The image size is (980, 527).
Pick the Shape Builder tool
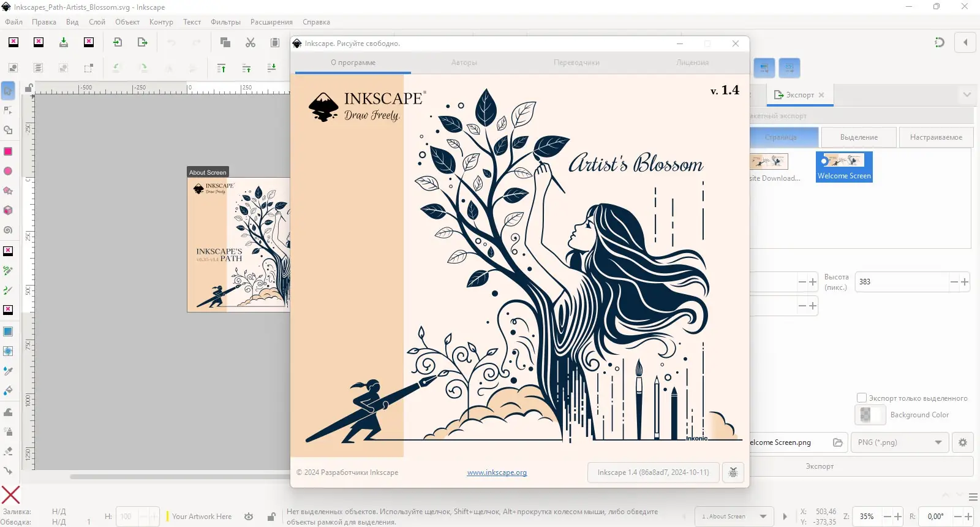pos(8,131)
